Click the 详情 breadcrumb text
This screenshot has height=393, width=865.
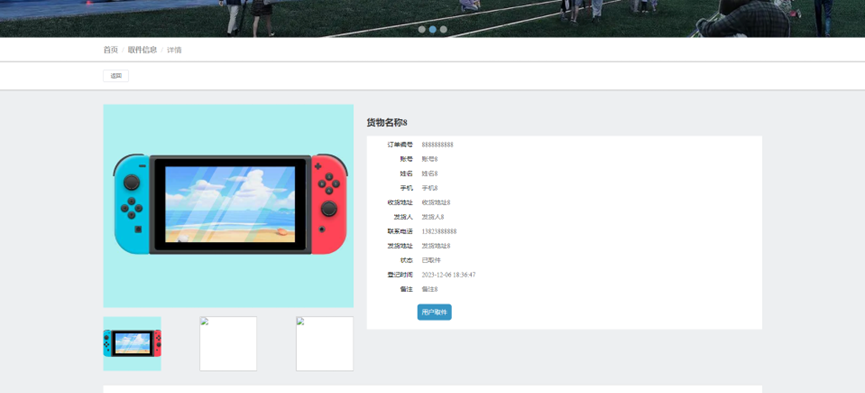174,50
